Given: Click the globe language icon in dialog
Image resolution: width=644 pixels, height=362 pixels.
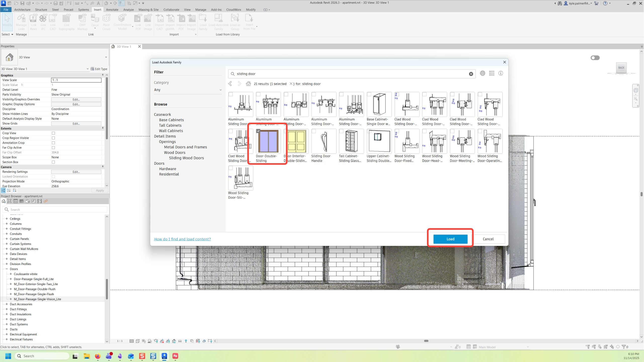Looking at the screenshot, I should tap(482, 73).
